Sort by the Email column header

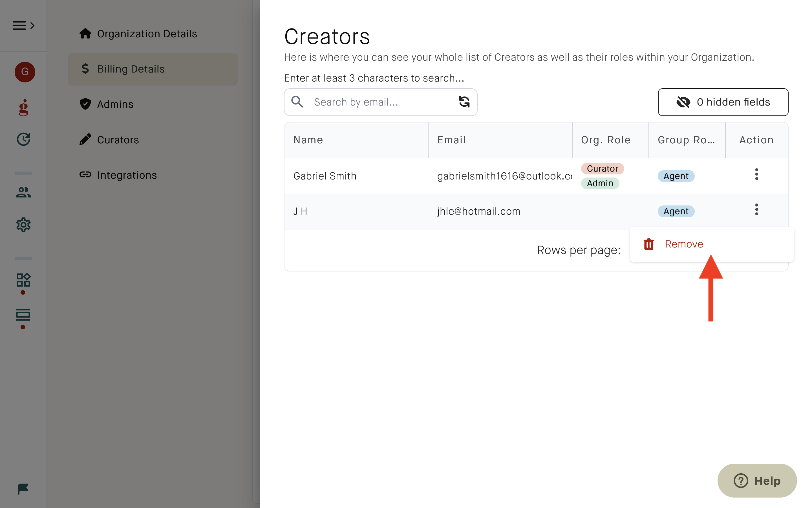(500, 140)
